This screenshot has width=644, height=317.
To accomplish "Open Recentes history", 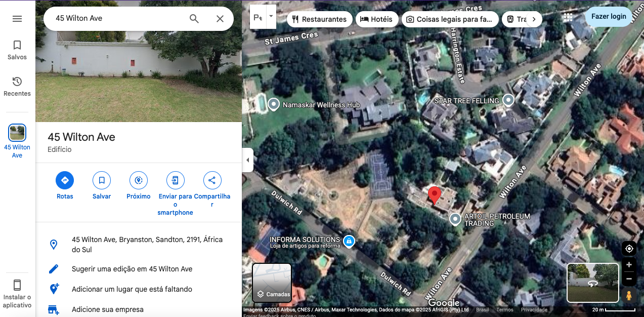I will 17,87.
